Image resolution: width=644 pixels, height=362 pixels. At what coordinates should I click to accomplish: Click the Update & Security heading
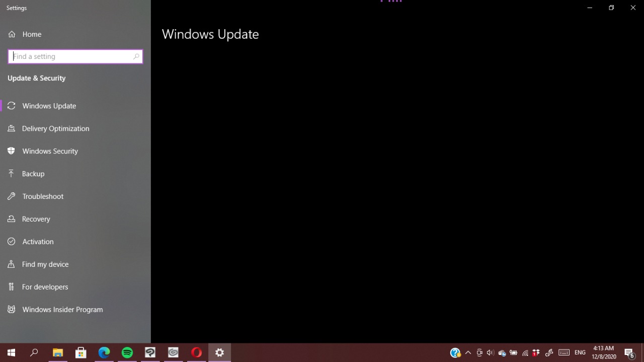[37, 78]
